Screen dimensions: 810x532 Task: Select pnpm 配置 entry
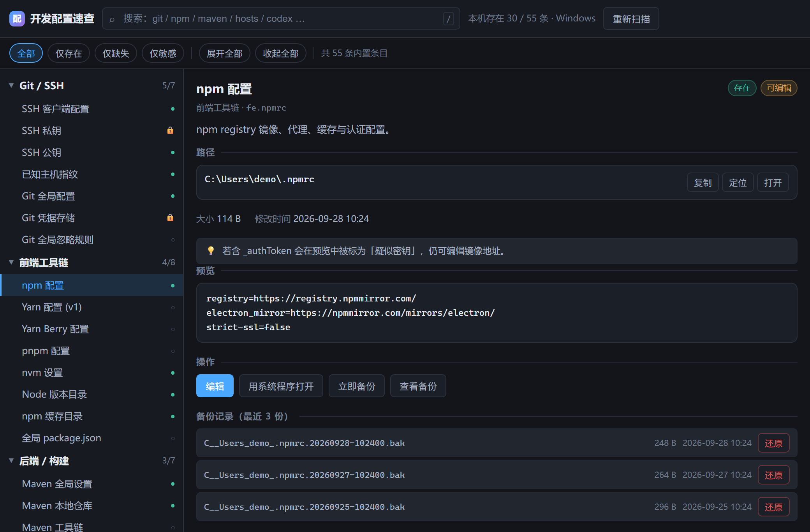(x=92, y=351)
